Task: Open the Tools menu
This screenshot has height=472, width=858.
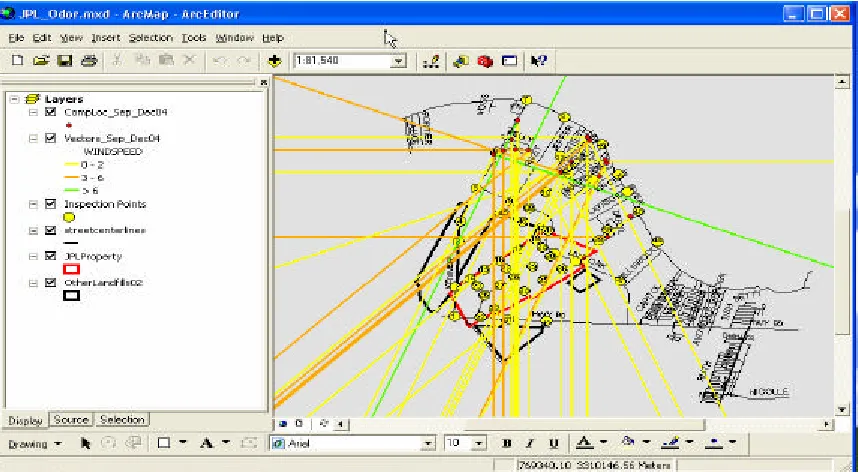Action: (194, 38)
